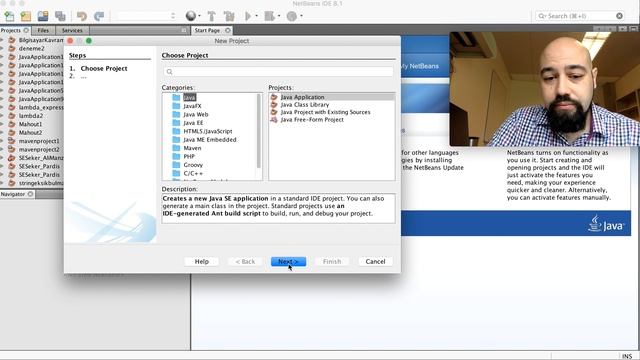Screen dimensions: 640x360
Task: Select the Java category
Action: click(189, 97)
